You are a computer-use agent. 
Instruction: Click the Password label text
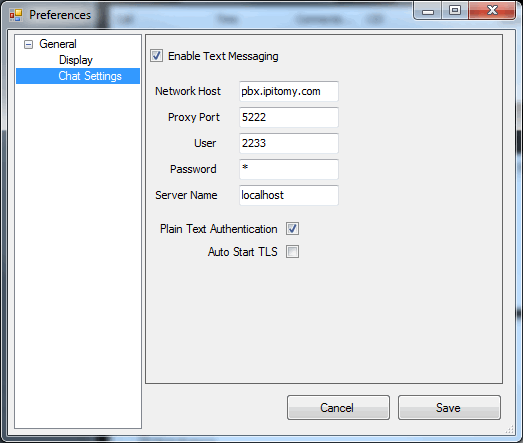point(193,169)
